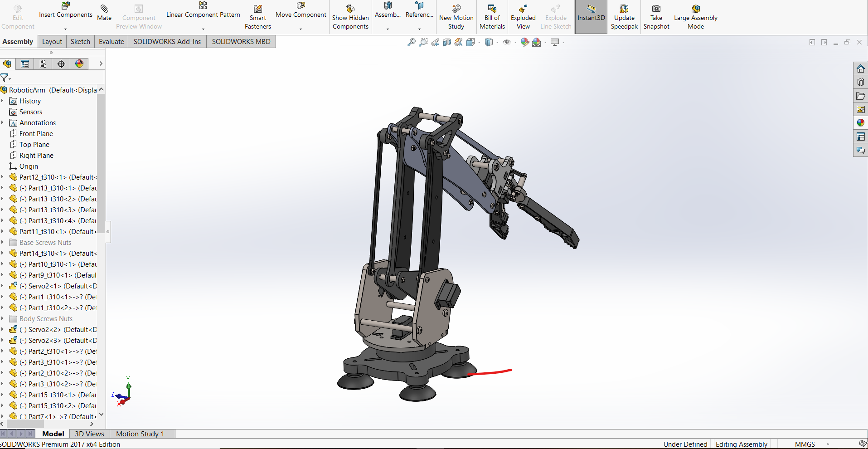The width and height of the screenshot is (868, 449).
Task: Expand the History tree node
Action: pyautogui.click(x=3, y=101)
